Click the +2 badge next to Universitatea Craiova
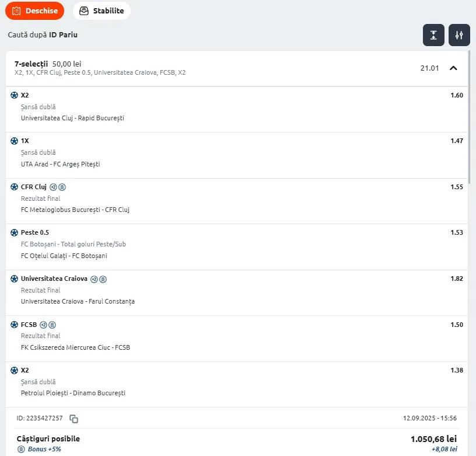Screen dimensions: 476x456 click(x=94, y=279)
